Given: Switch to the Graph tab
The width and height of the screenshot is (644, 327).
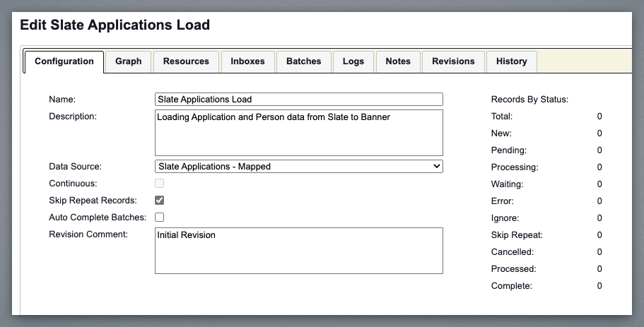Looking at the screenshot, I should point(129,61).
